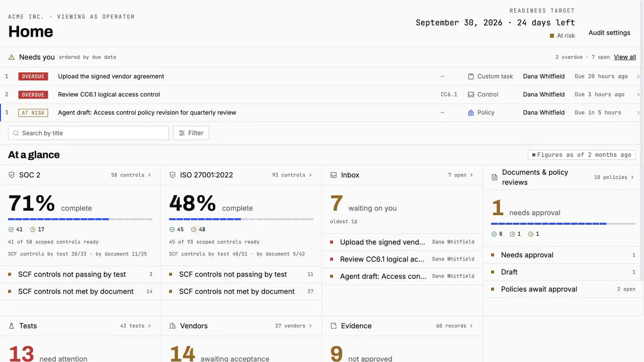Open the 93 controls chevron for ISO 27001
The height and width of the screenshot is (362, 644).
pyautogui.click(x=310, y=175)
